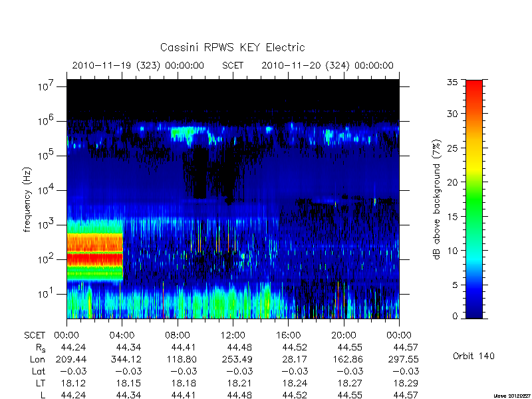The height and width of the screenshot is (399, 532).
Task: Click '44.34' in the Rs row
Action: pos(128,347)
